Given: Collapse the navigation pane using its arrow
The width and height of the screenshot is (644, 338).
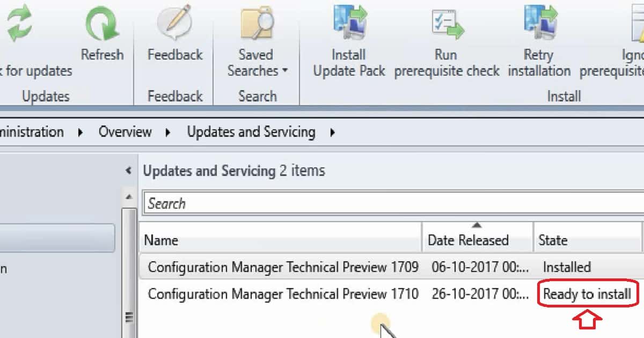Looking at the screenshot, I should pyautogui.click(x=128, y=171).
